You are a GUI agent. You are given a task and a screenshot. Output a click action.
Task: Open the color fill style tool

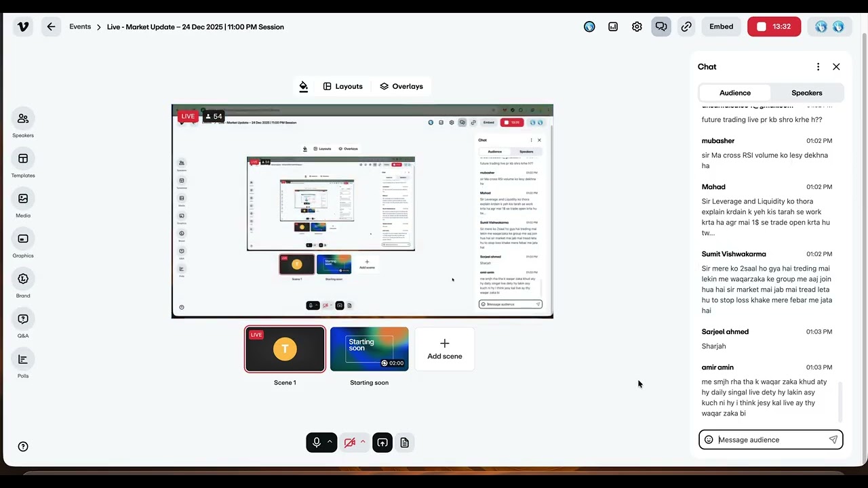click(303, 86)
